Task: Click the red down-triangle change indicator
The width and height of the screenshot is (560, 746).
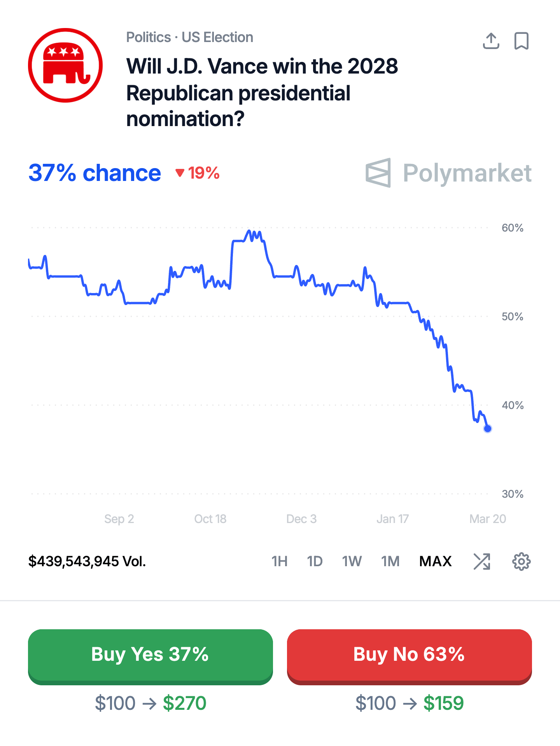Action: tap(180, 173)
